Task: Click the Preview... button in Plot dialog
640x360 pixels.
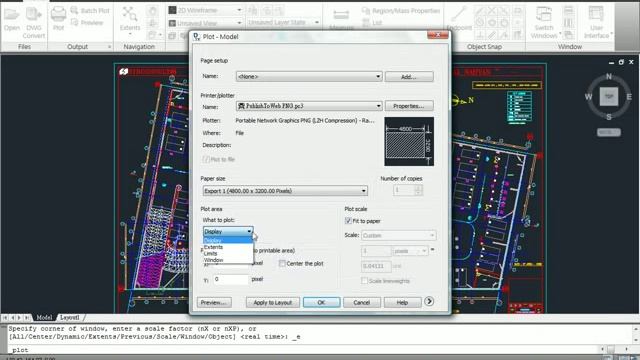Action: point(214,302)
